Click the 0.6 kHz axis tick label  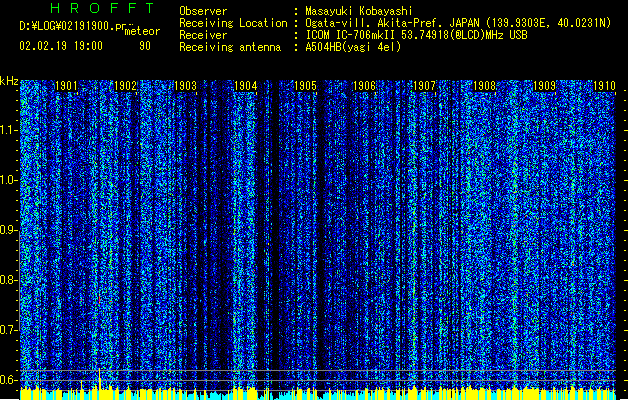[8, 380]
